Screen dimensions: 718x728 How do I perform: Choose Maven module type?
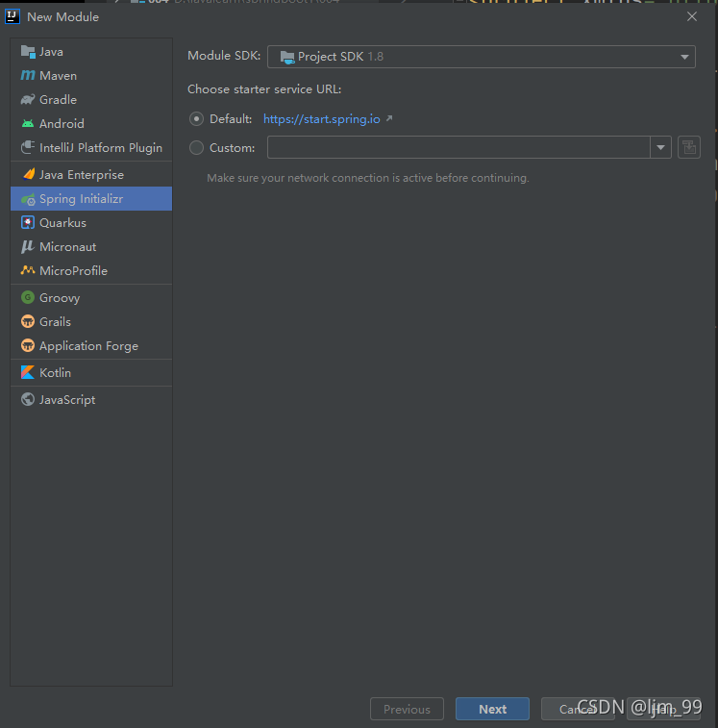click(x=91, y=75)
